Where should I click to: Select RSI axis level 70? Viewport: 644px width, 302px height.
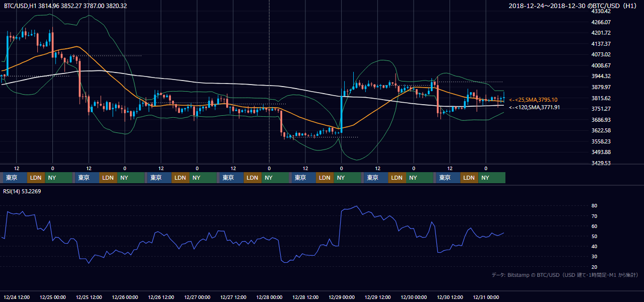coord(594,216)
